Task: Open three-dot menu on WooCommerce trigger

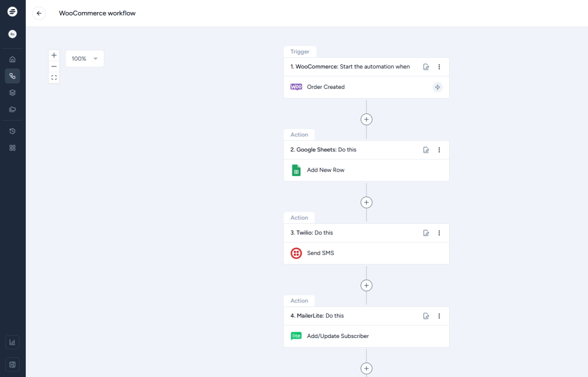Action: pyautogui.click(x=439, y=67)
